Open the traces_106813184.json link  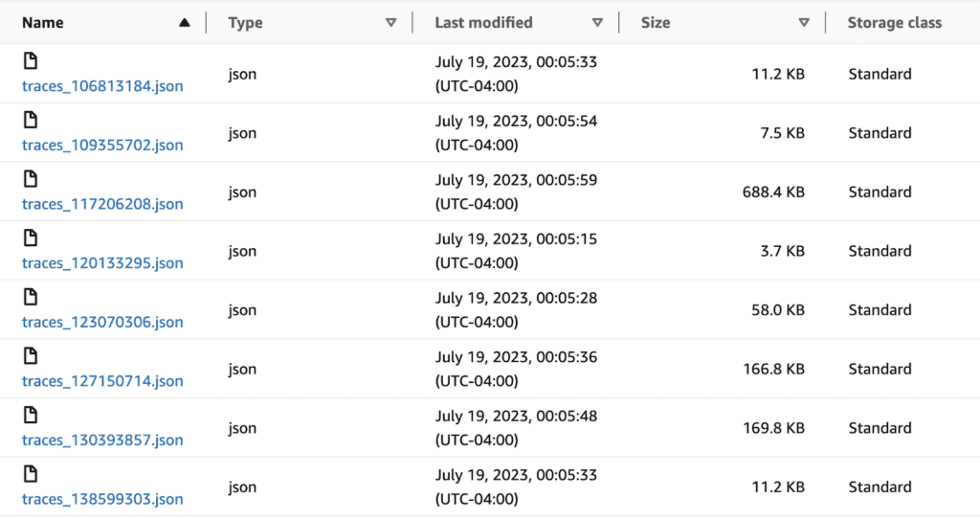pos(102,86)
